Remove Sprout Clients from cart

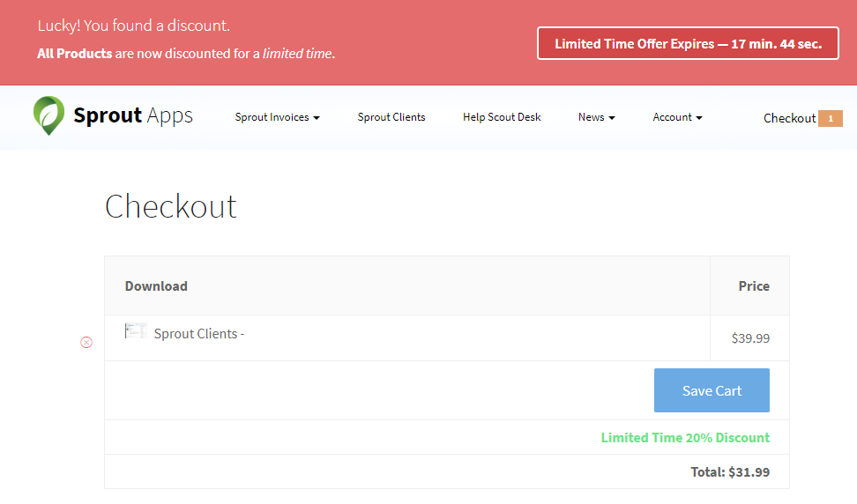click(x=86, y=343)
